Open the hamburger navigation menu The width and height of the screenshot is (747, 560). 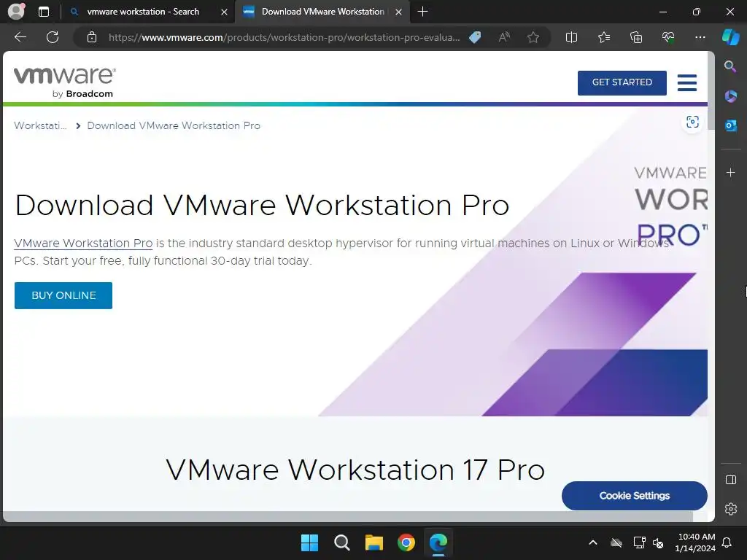click(x=687, y=82)
